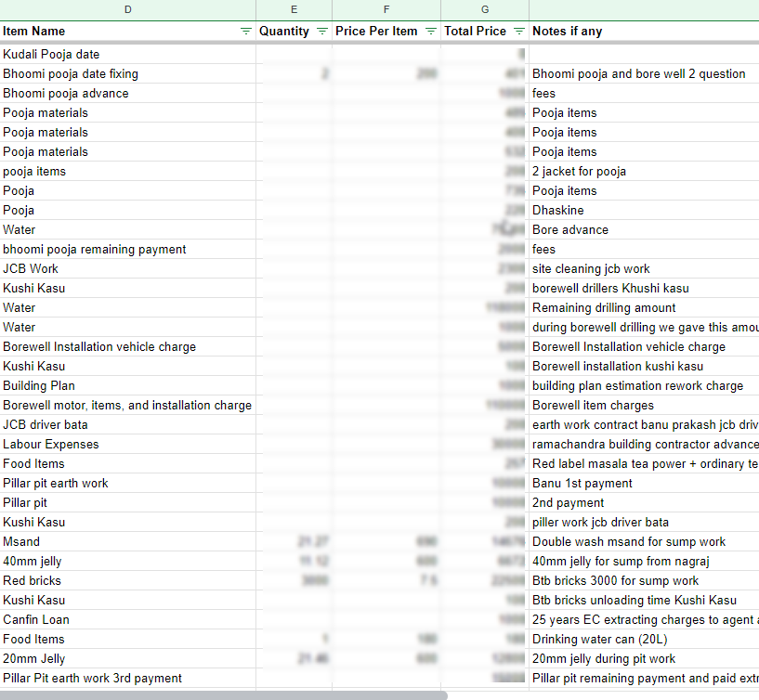Click the "Notes if any" header cell
The height and width of the screenshot is (700, 759).
(643, 32)
